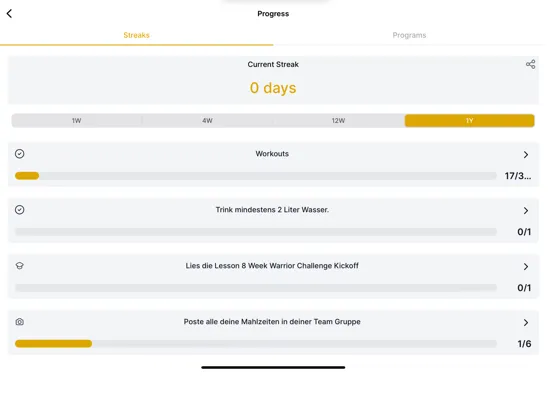
Task: Go back using the back arrow
Action: (10, 14)
